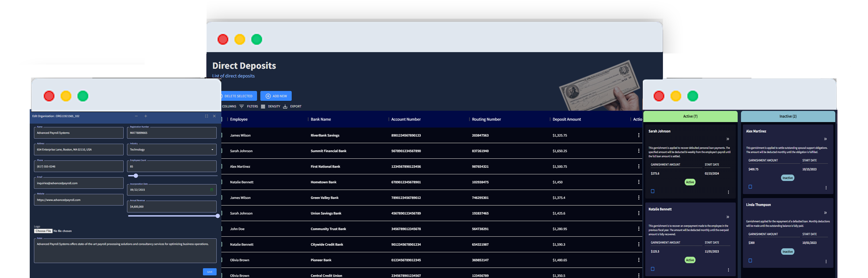Viewport: 868px width, 278px height.
Task: Expand Sarah Johnson's card with the chevron
Action: (728, 139)
